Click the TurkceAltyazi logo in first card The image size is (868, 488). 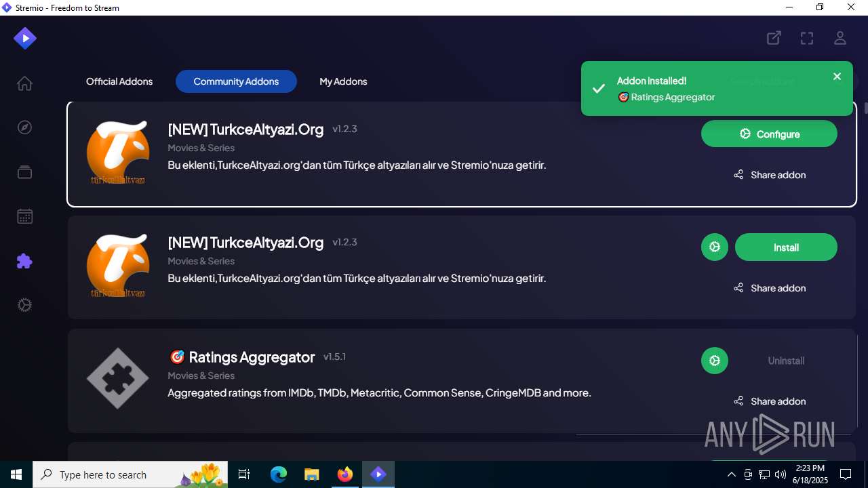(x=118, y=152)
